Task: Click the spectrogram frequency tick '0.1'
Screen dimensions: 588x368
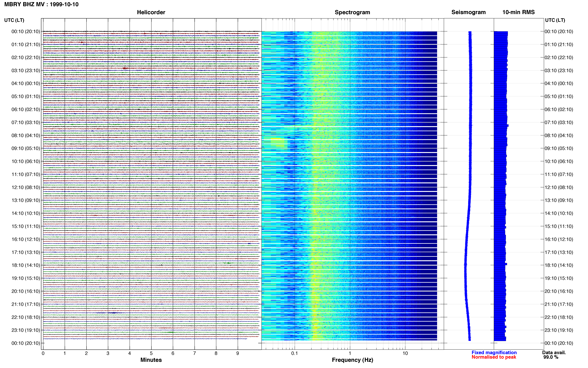Action: tap(295, 353)
